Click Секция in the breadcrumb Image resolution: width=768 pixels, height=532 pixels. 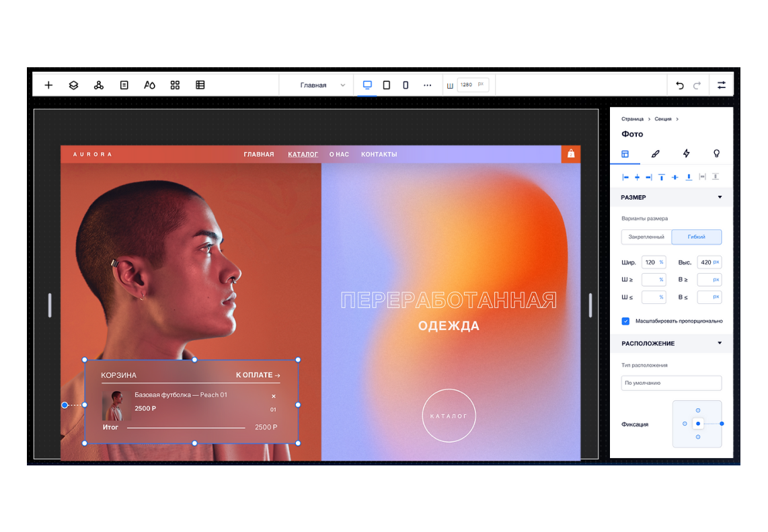[x=662, y=119]
